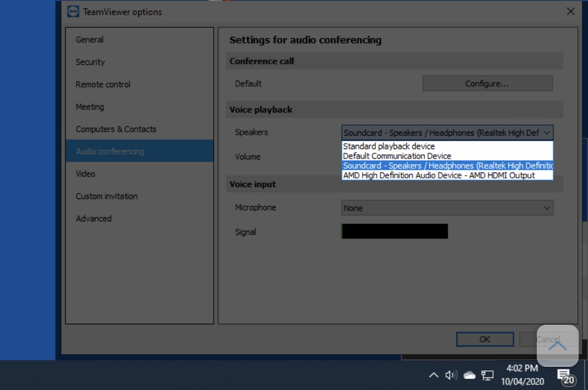Click the Voice input section header

(395, 184)
